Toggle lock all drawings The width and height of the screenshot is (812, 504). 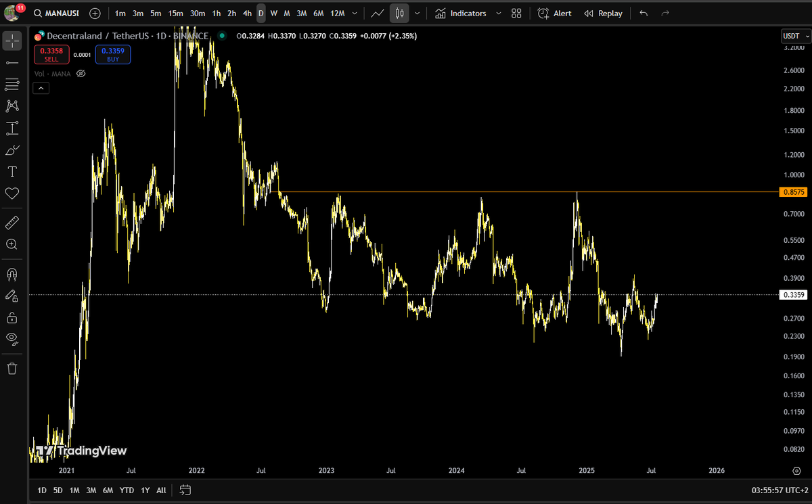point(12,317)
